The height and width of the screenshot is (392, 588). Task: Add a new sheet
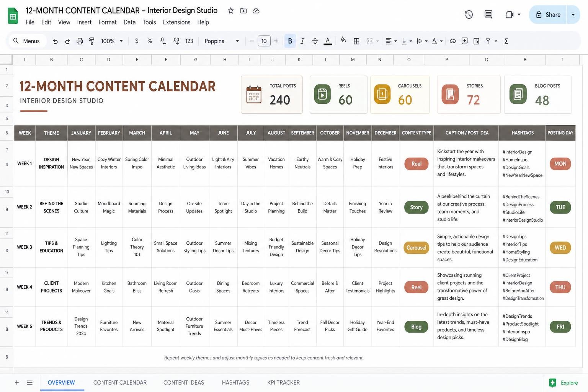click(16, 382)
